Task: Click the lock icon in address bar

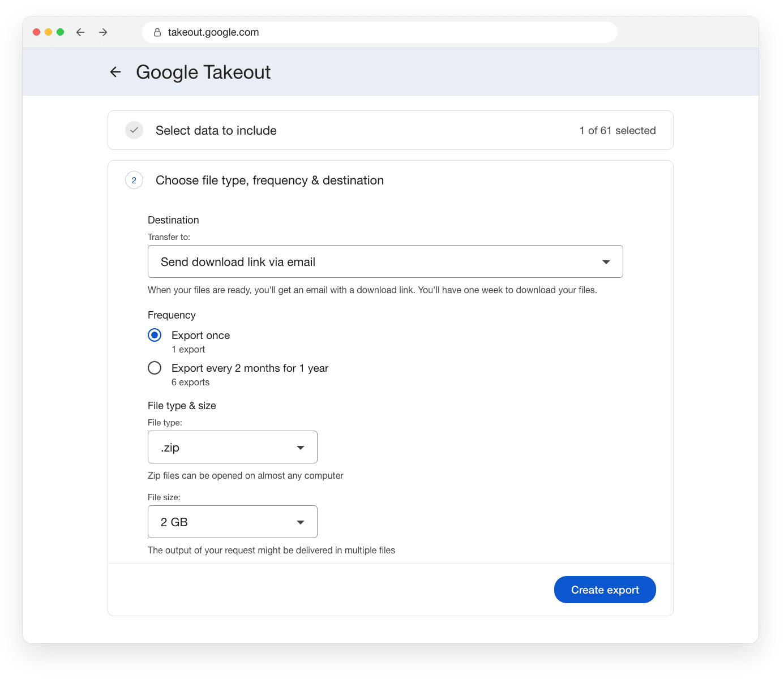Action: pos(157,32)
